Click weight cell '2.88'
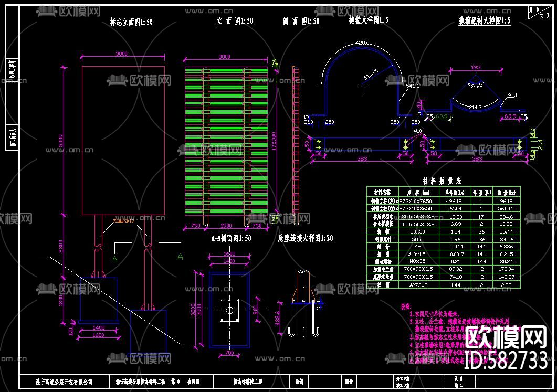The image size is (557, 392). click(506, 285)
